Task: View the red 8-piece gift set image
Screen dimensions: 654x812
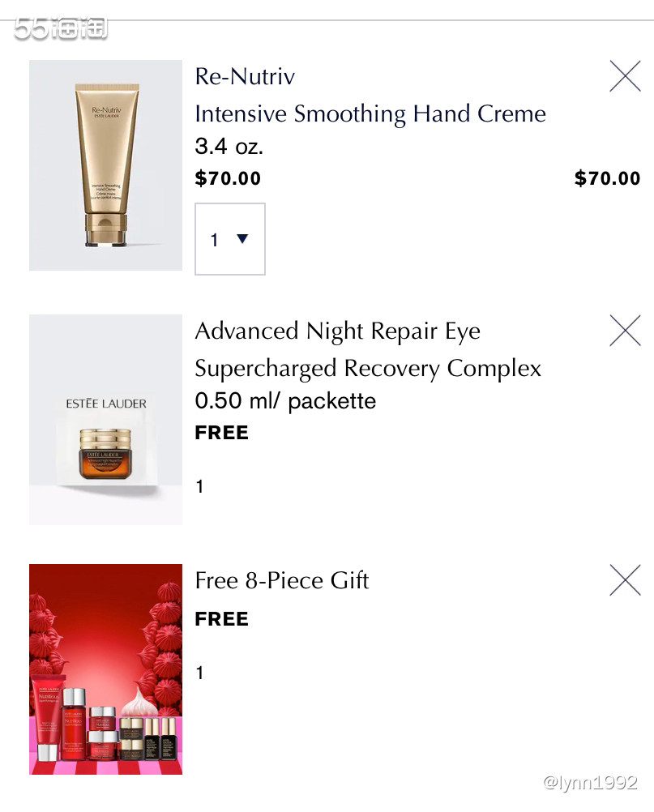Action: (105, 669)
